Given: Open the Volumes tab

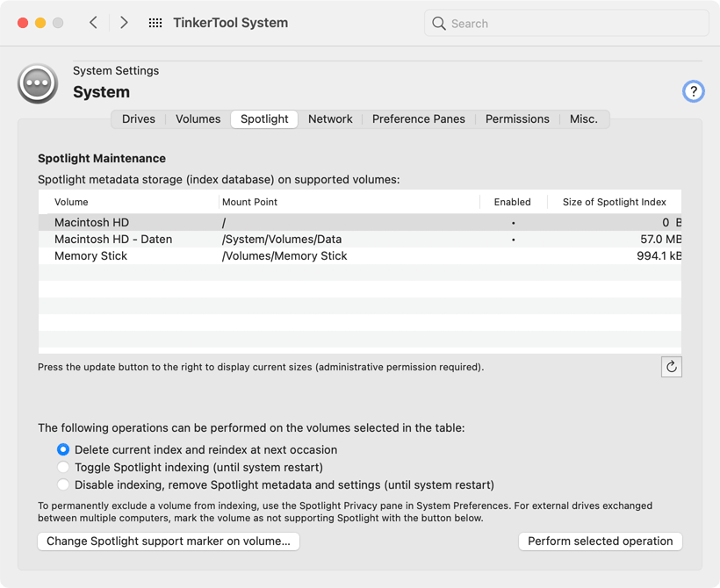Looking at the screenshot, I should tap(198, 119).
